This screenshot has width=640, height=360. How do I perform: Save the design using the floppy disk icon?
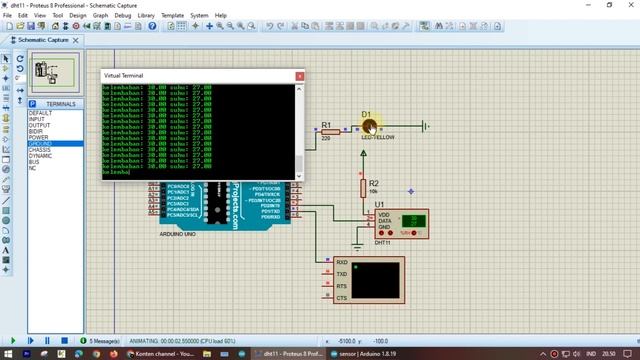[31, 26]
